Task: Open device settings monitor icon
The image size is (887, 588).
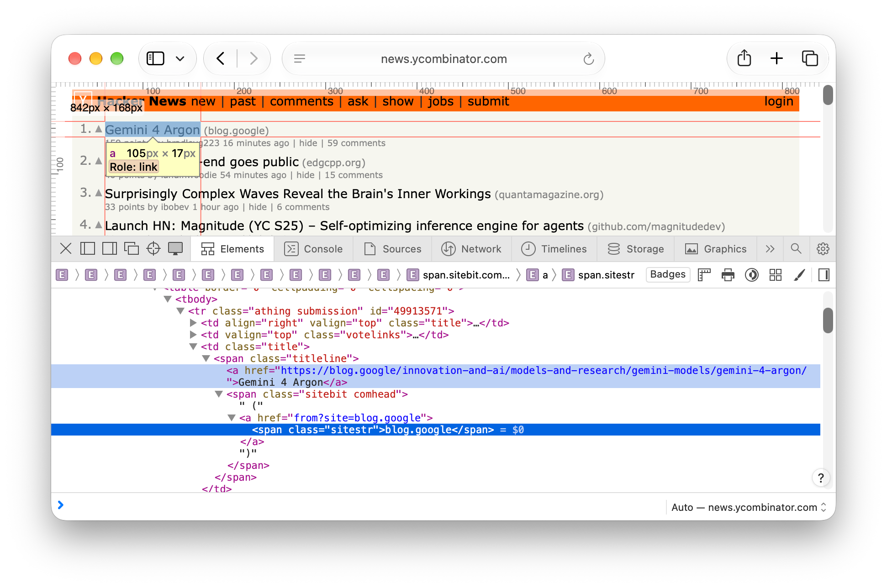Action: point(175,249)
